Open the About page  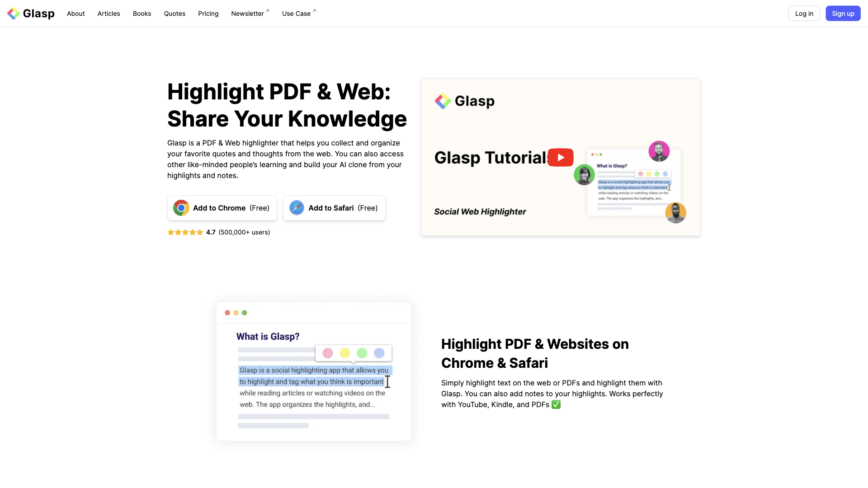[x=76, y=14]
